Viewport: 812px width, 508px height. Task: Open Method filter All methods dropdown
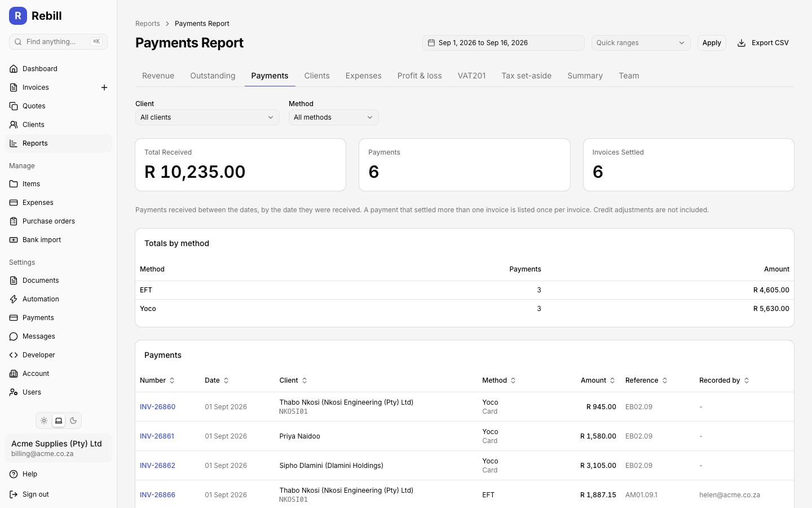tap(334, 117)
